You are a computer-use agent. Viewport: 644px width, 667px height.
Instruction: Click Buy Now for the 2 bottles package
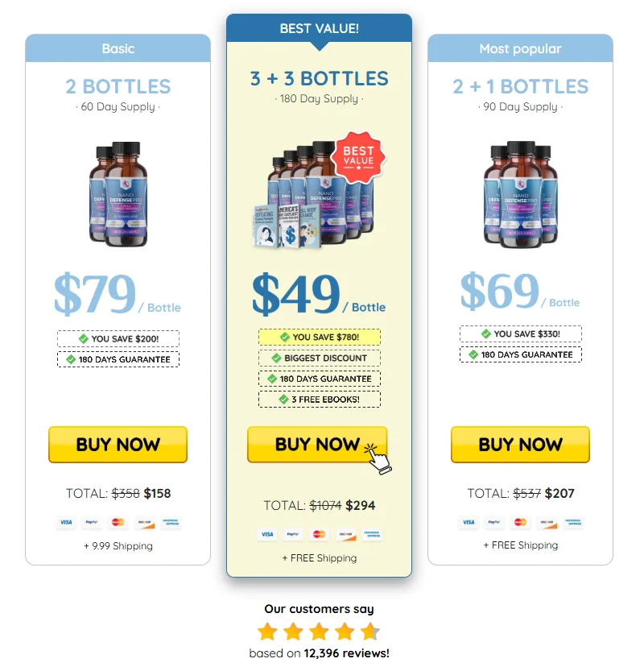pyautogui.click(x=118, y=445)
